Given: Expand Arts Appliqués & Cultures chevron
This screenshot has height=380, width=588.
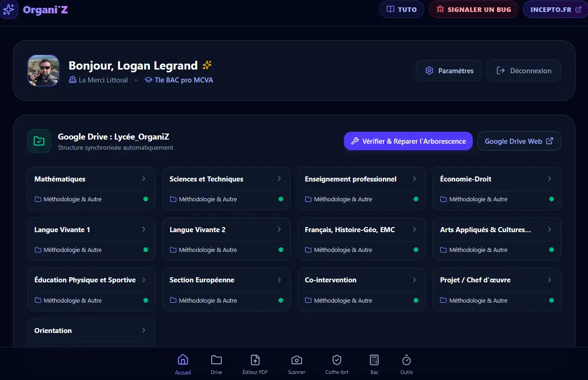Looking at the screenshot, I should tap(550, 229).
